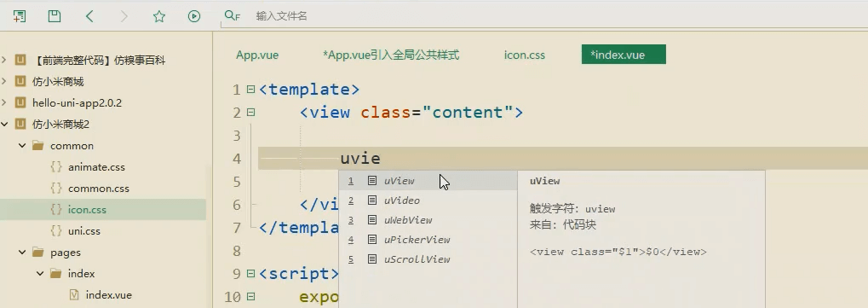
Task: Click the file search magnifier icon
Action: [232, 16]
